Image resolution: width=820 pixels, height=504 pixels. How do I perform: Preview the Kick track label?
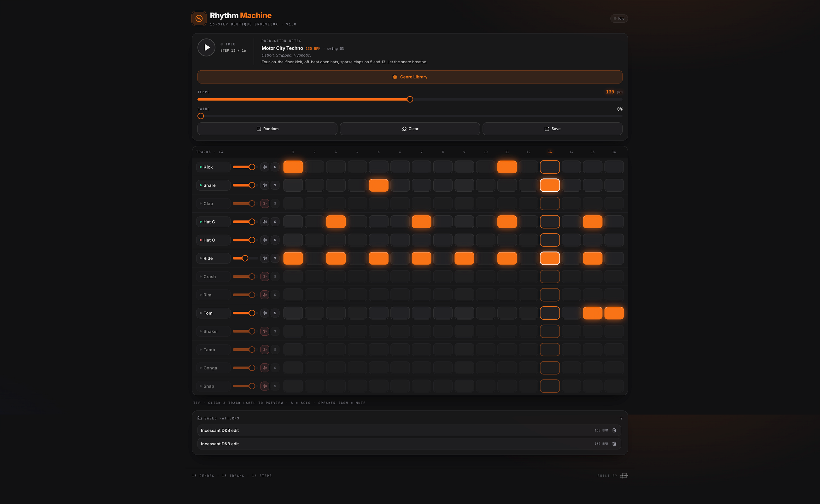tap(214, 167)
